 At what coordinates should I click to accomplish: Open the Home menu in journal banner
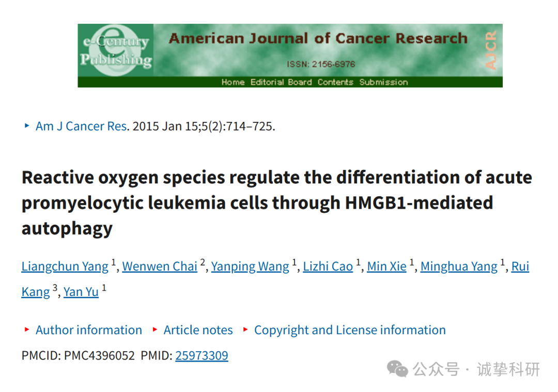tap(233, 82)
